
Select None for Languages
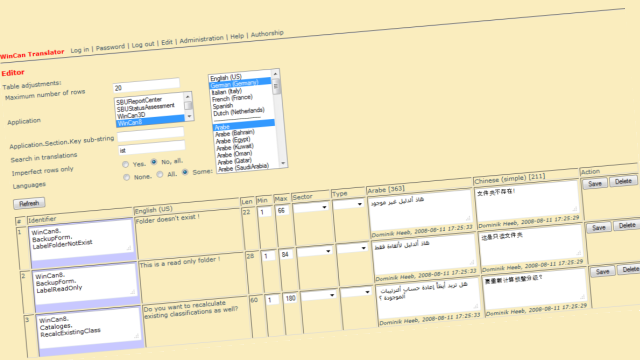[127, 177]
